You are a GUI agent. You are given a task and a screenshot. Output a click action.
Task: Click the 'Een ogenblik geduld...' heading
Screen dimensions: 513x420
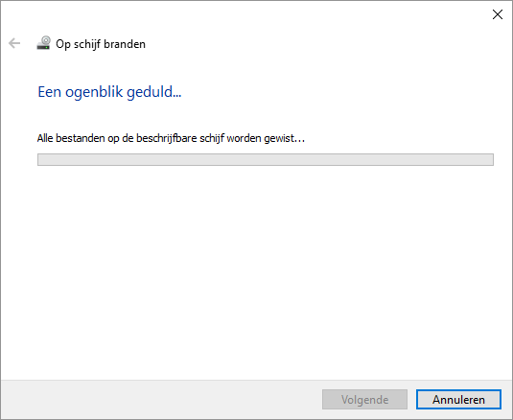109,92
